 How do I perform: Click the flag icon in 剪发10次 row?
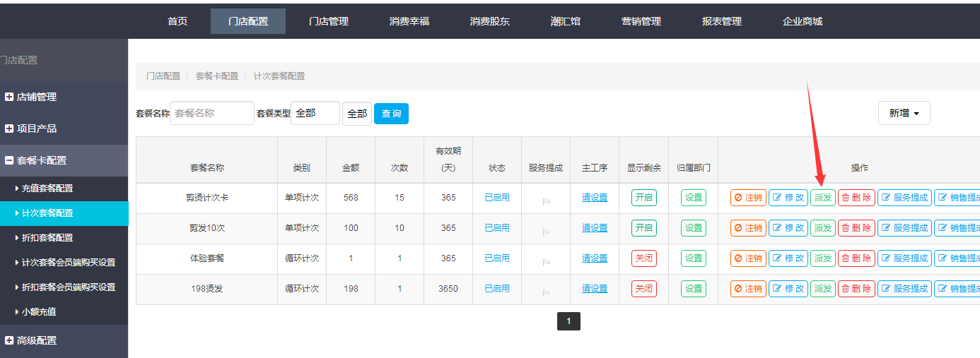546,232
